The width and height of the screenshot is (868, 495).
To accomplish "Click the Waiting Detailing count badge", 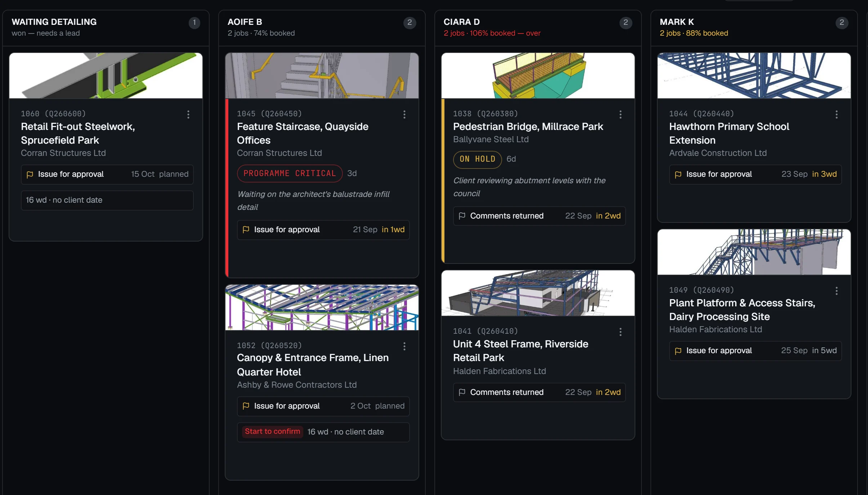I will (x=194, y=23).
